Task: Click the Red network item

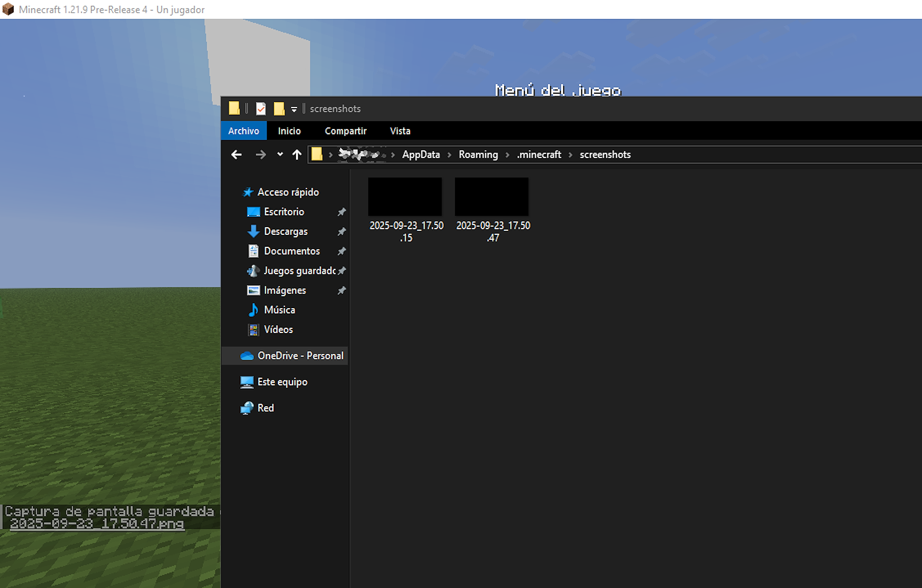Action: [265, 408]
